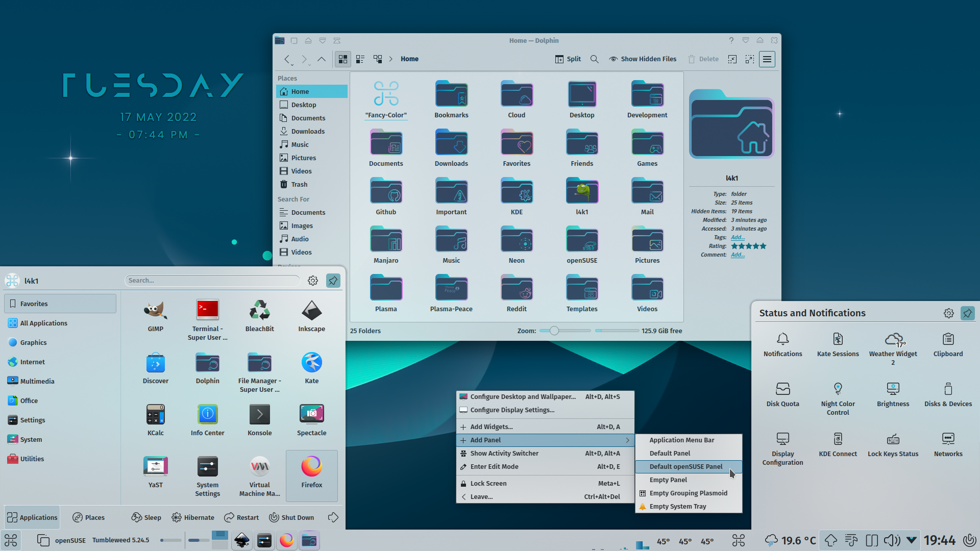
Task: Toggle Show Hidden Files in Dolphin
Action: pyautogui.click(x=643, y=59)
